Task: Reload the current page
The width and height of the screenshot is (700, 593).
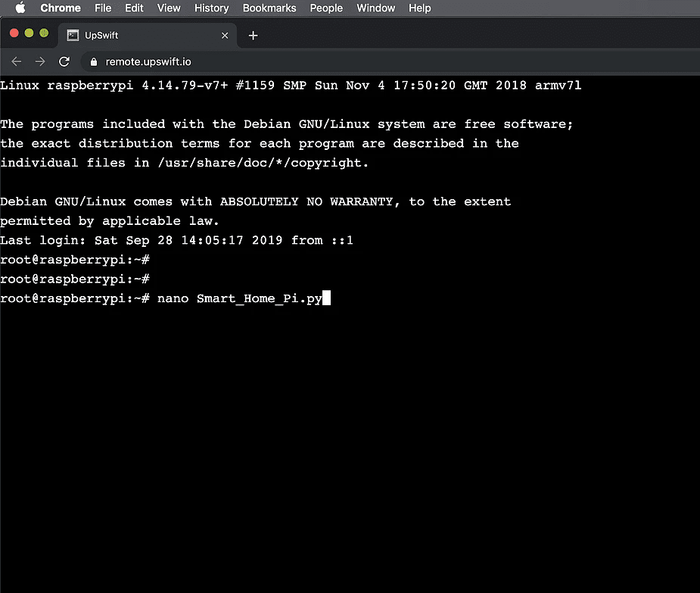Action: [x=64, y=61]
